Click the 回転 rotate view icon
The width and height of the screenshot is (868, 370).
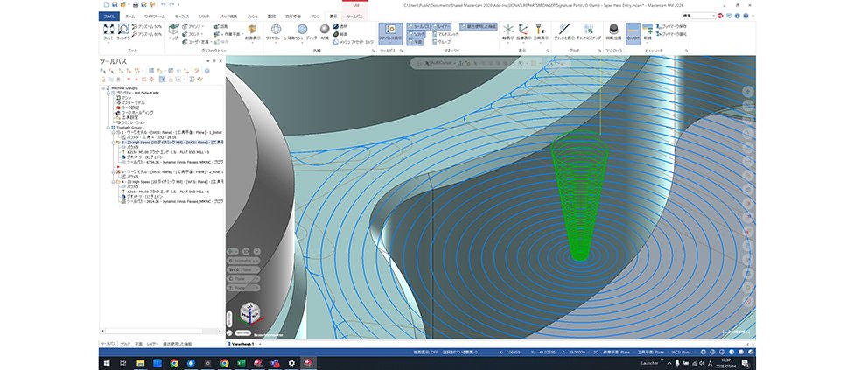217,26
